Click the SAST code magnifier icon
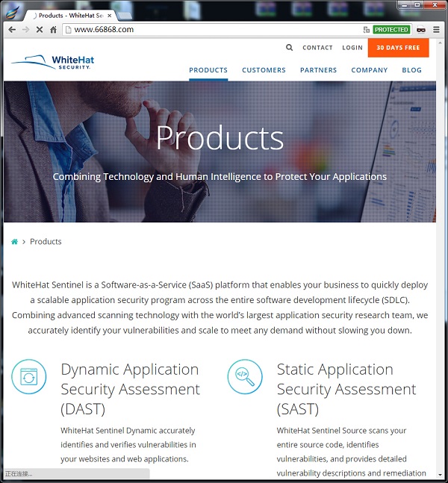448x483 pixels. click(245, 376)
